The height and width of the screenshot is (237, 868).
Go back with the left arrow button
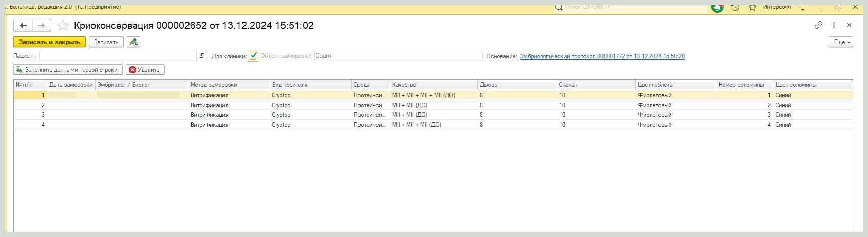(x=23, y=25)
